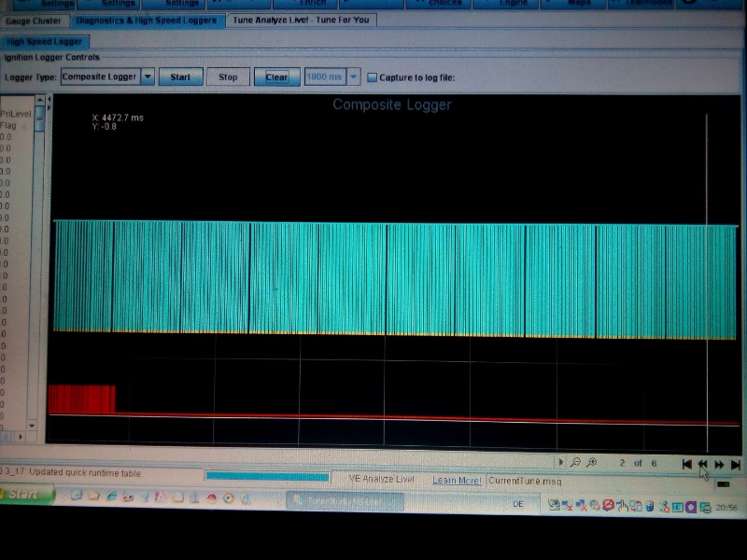Select the Diagnostics & High Speed Loggers tab

point(147,20)
